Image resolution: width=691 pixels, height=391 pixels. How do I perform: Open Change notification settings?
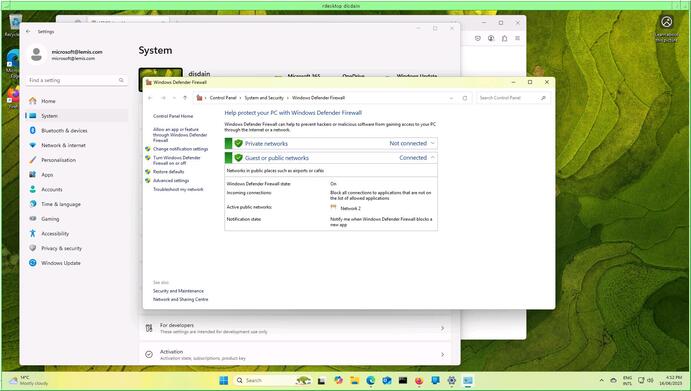pyautogui.click(x=180, y=149)
